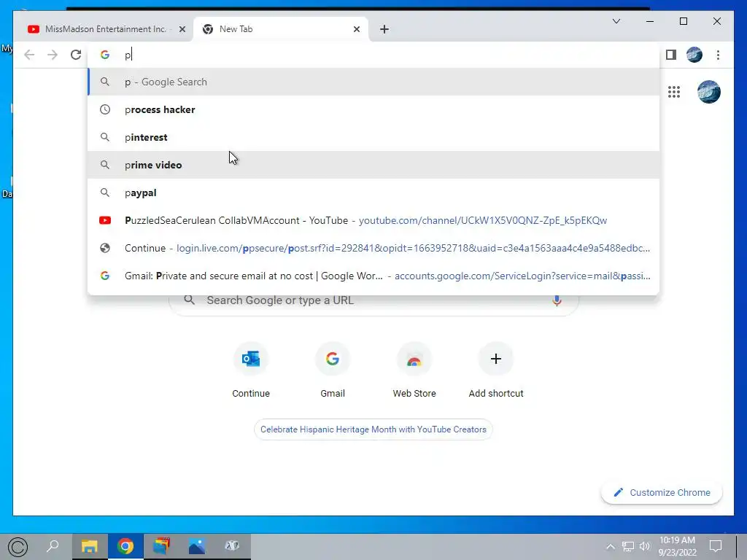Click the Chrome icon in the taskbar
This screenshot has height=560, width=747.
(x=125, y=546)
